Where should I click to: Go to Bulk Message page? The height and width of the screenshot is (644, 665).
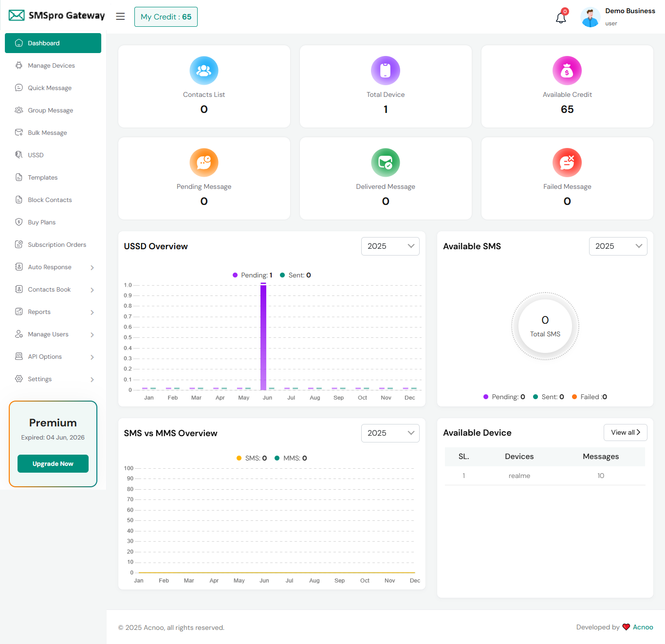click(47, 133)
